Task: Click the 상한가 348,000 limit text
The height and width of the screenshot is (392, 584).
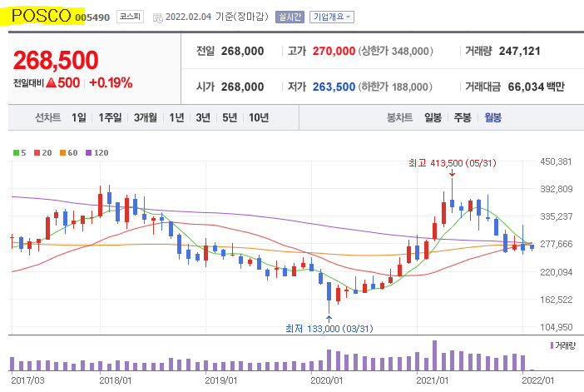Action: point(396,51)
